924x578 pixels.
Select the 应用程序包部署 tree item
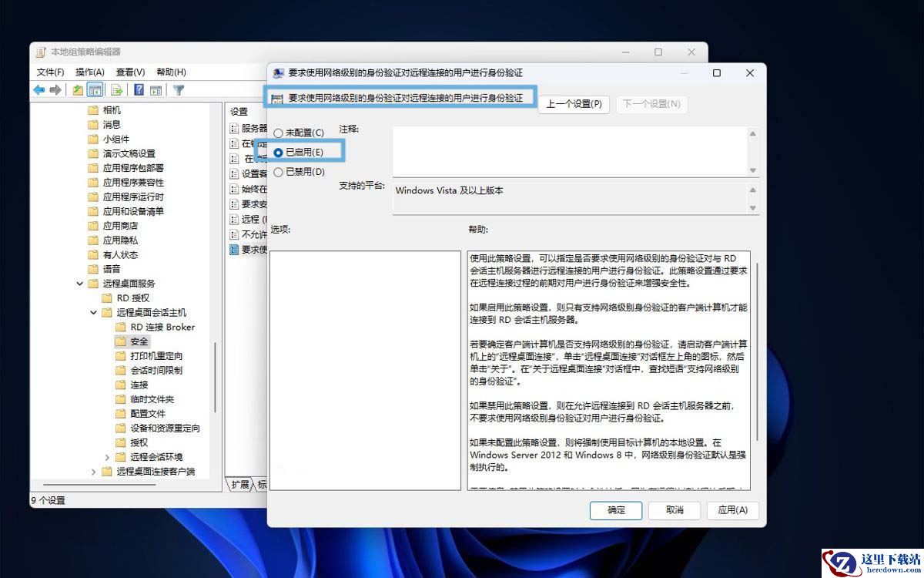click(x=133, y=168)
